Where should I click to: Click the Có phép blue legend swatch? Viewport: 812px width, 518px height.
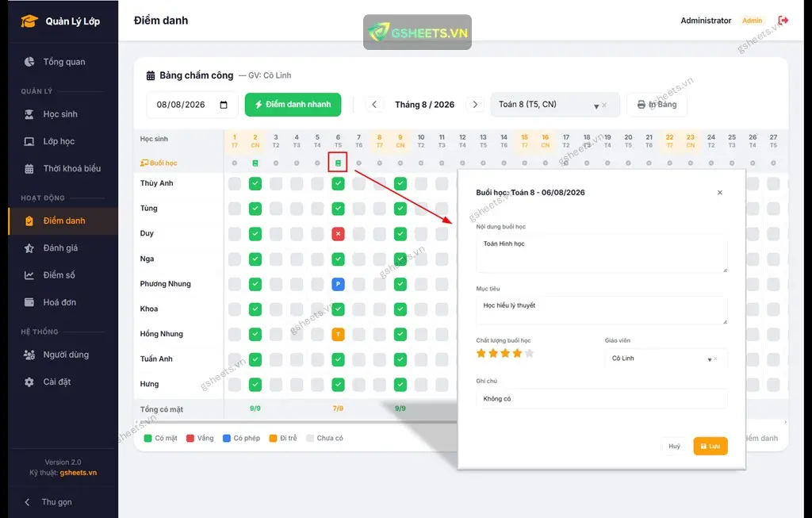click(x=226, y=438)
